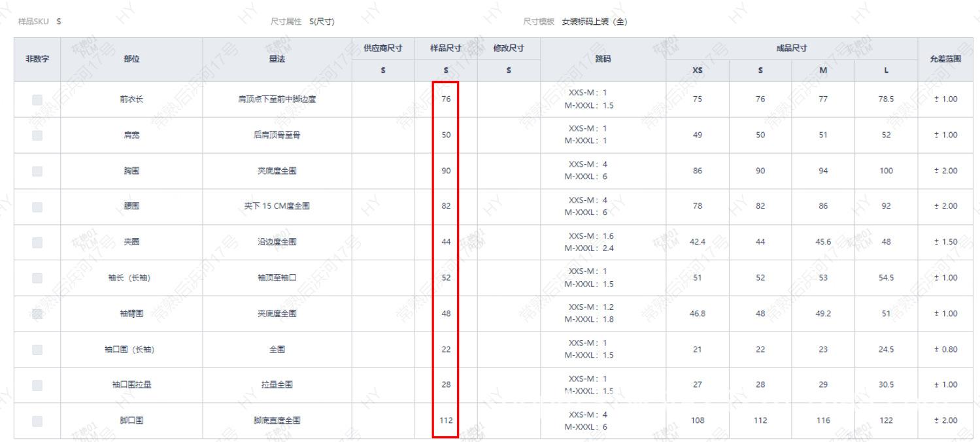Check the 非数字 checkbox for 前衣长 row

click(37, 99)
